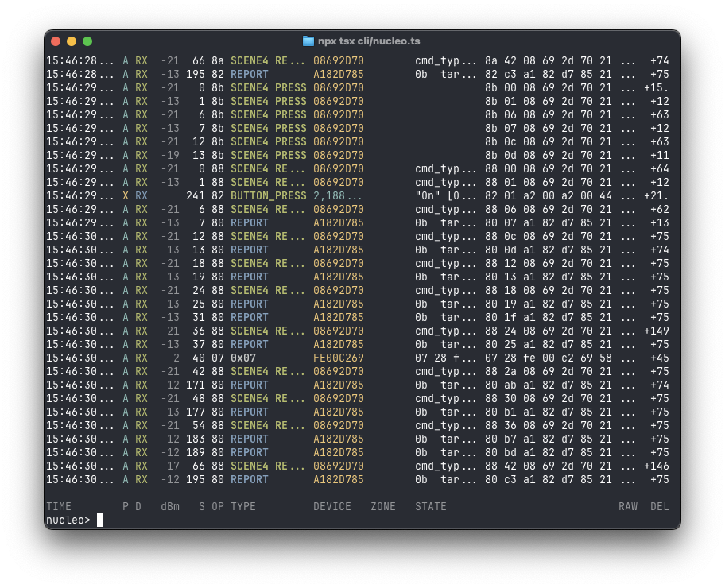Click the nucleo> prompt input line
Viewport: 725px width, 588px height.
point(357,520)
